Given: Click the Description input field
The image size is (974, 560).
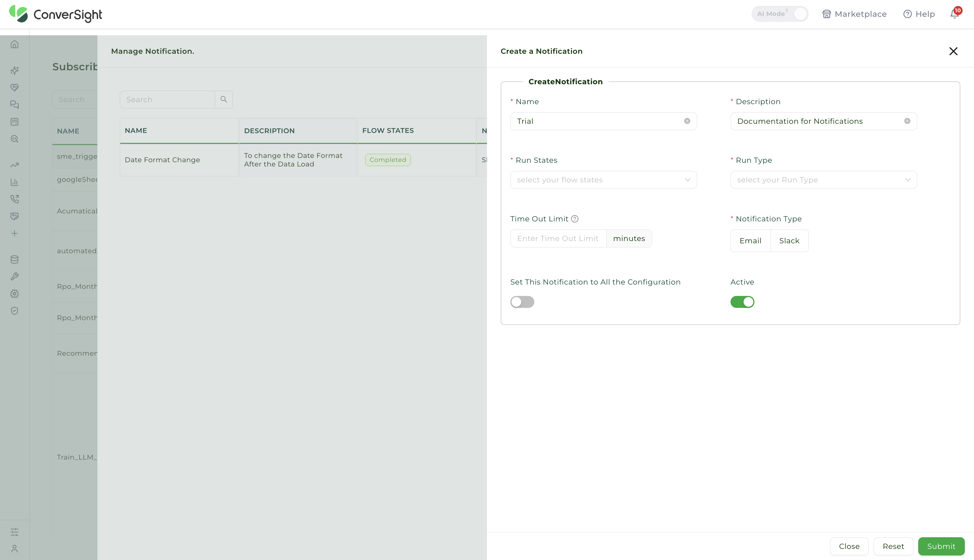Looking at the screenshot, I should tap(824, 121).
